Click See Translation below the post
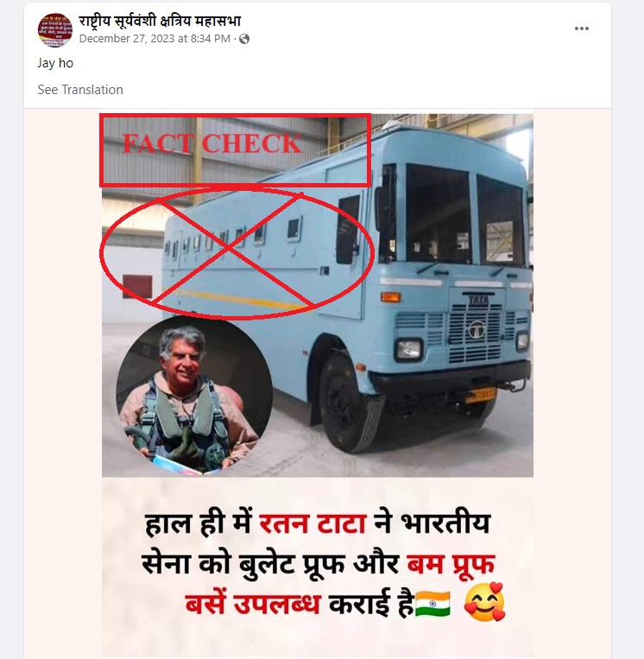This screenshot has height=659, width=644. tap(80, 90)
